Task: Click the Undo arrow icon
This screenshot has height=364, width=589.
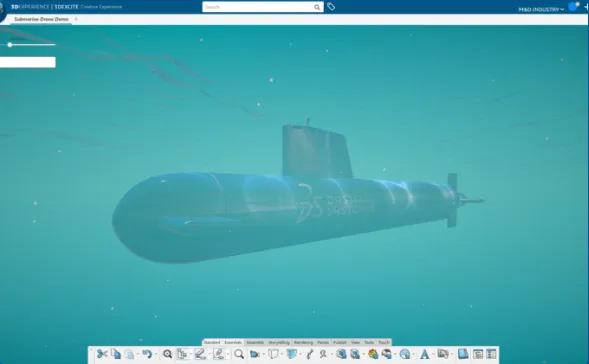Action: (x=147, y=354)
